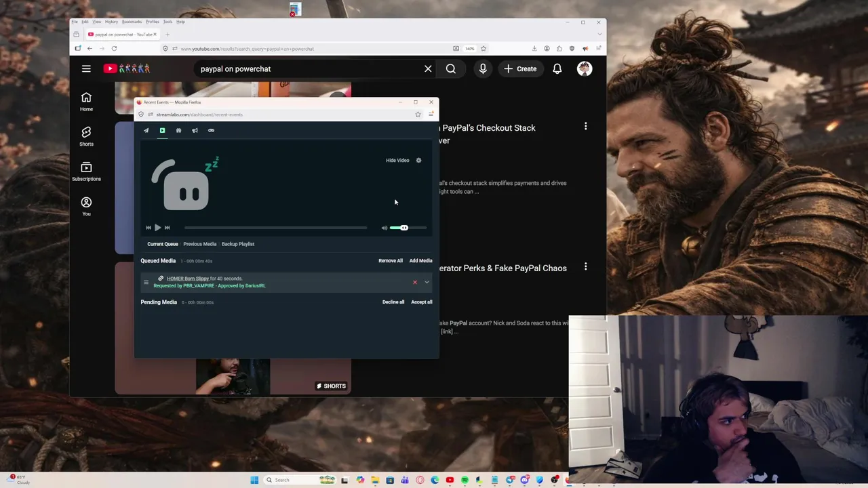Open options for Fake PayPal Chaos video
Screen dimensions: 868x488
point(586,266)
